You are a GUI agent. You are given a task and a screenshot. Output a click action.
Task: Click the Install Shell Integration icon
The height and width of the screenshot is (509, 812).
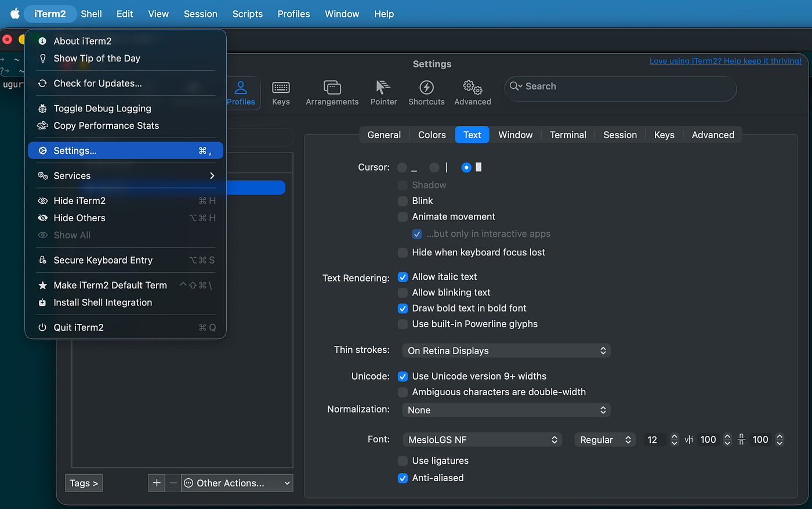pyautogui.click(x=42, y=302)
